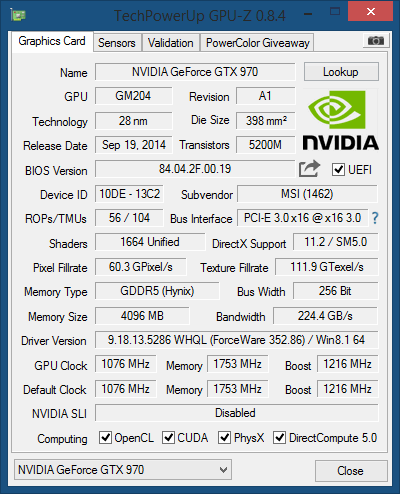Image resolution: width=400 pixels, height=494 pixels.
Task: Click the Close button
Action: 351,471
